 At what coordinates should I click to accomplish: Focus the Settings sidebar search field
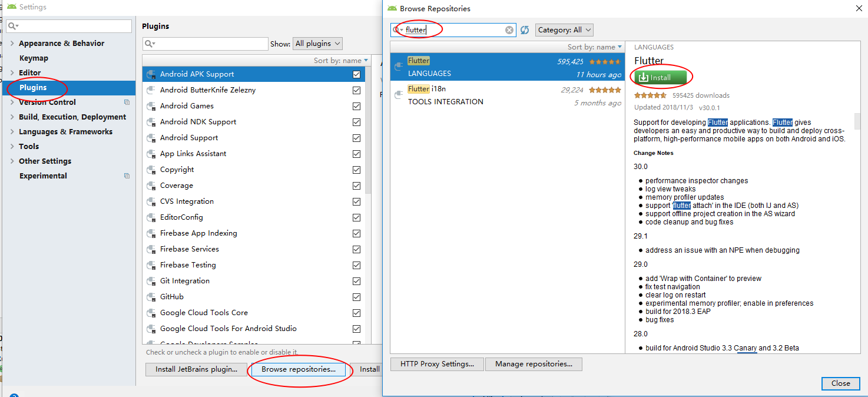pos(69,27)
